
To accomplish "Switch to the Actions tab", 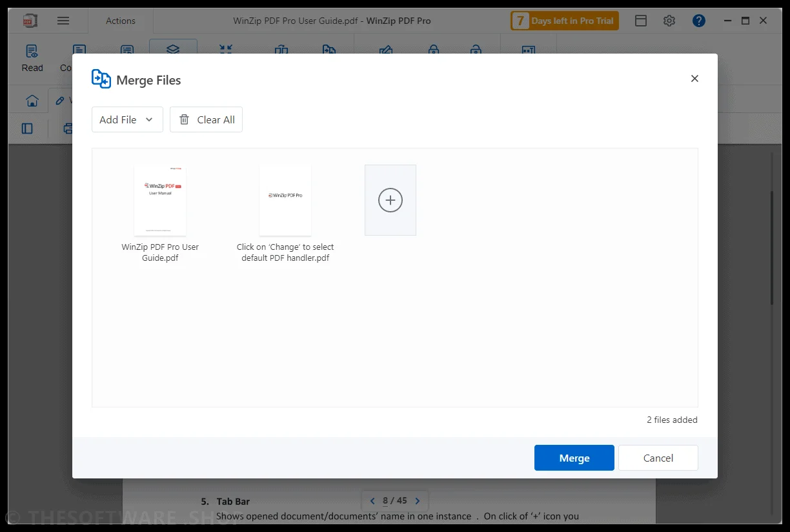I will [x=121, y=21].
